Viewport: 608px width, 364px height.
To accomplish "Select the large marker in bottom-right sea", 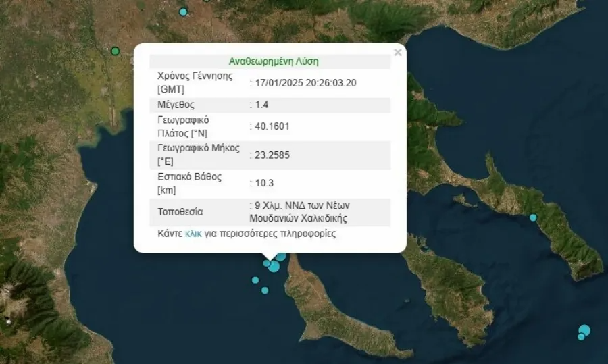I will pyautogui.click(x=584, y=330).
